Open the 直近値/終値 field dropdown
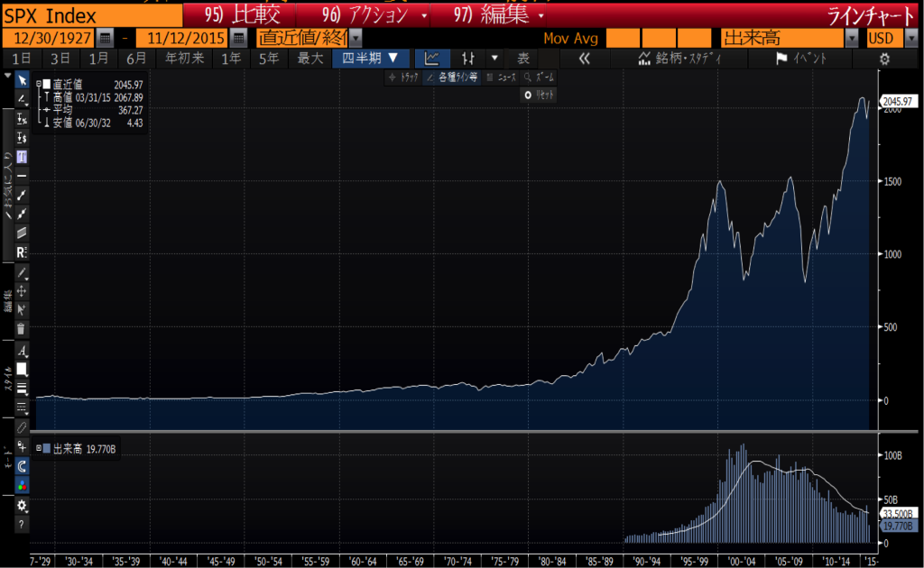The width and height of the screenshot is (924, 568). click(x=356, y=38)
